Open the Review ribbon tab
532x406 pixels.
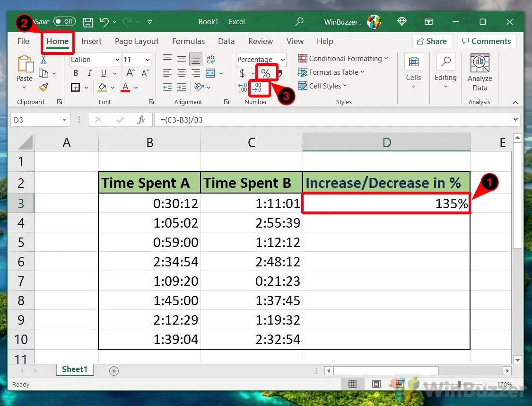pos(261,41)
